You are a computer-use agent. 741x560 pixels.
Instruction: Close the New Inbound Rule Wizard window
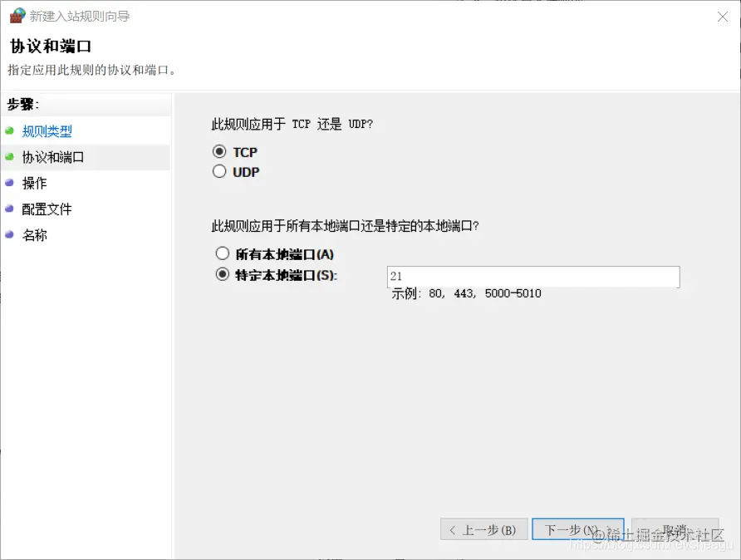(x=723, y=17)
